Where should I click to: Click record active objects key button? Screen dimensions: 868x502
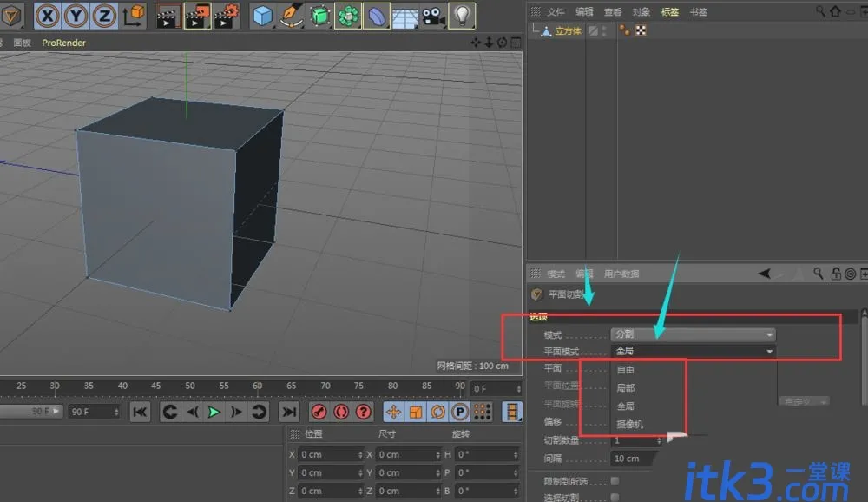pos(319,412)
